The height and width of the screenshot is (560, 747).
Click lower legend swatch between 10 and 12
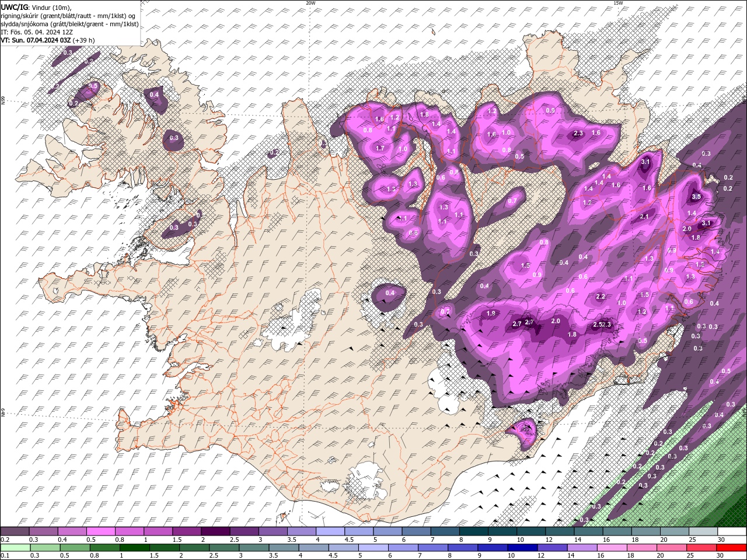pyautogui.click(x=522, y=548)
